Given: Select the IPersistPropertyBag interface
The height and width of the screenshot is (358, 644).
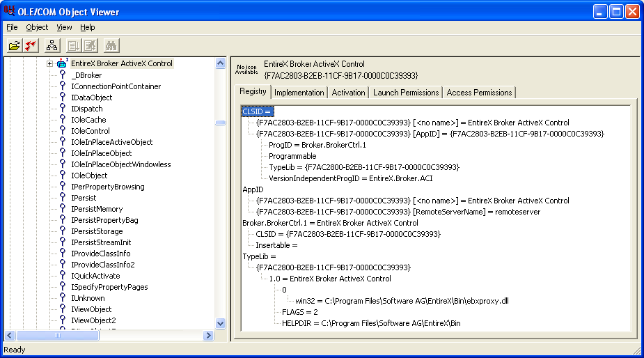Looking at the screenshot, I should [x=104, y=220].
